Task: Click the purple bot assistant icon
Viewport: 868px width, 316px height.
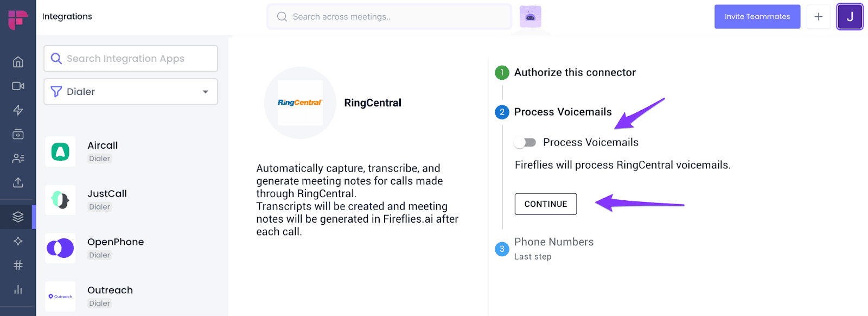Action: tap(530, 17)
